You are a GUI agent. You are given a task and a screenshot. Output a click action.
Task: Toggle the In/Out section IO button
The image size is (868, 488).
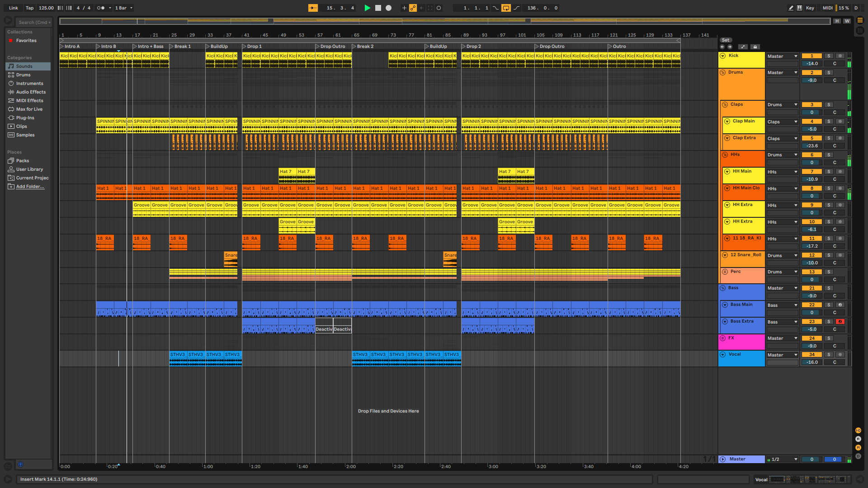click(x=858, y=430)
